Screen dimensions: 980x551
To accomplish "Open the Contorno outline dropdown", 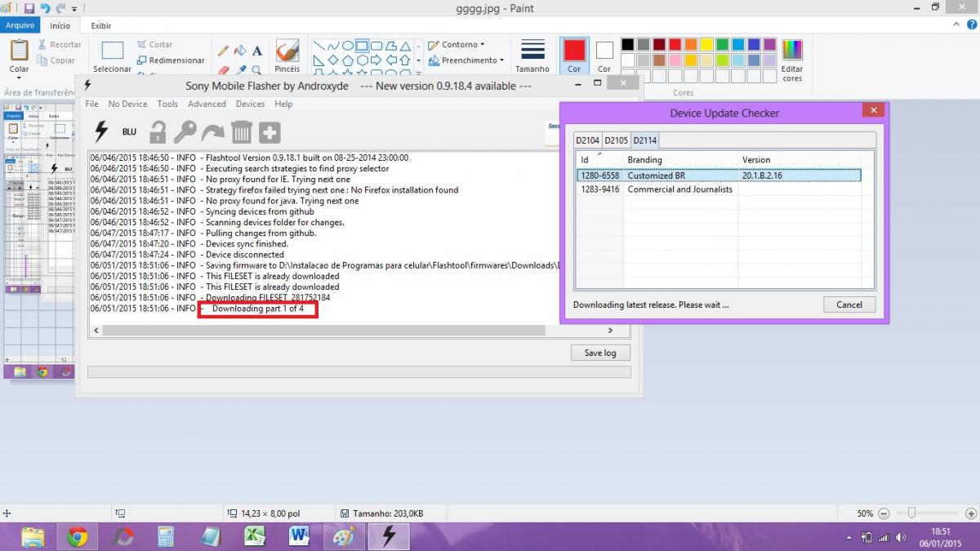I will [457, 45].
